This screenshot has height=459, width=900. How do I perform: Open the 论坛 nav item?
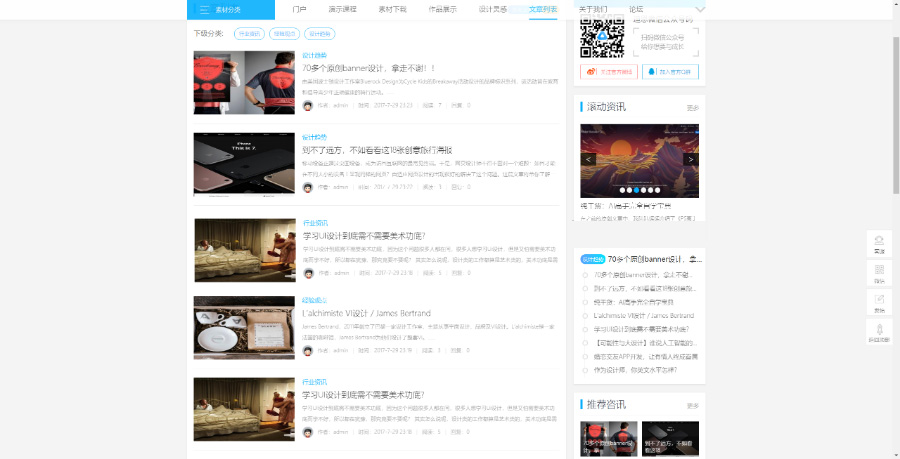click(x=636, y=9)
